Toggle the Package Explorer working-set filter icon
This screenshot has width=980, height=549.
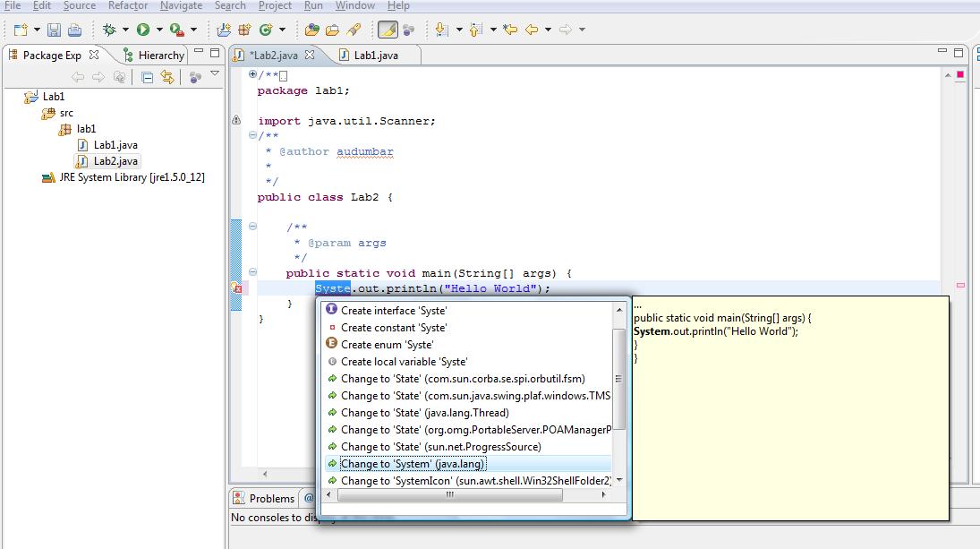[196, 78]
